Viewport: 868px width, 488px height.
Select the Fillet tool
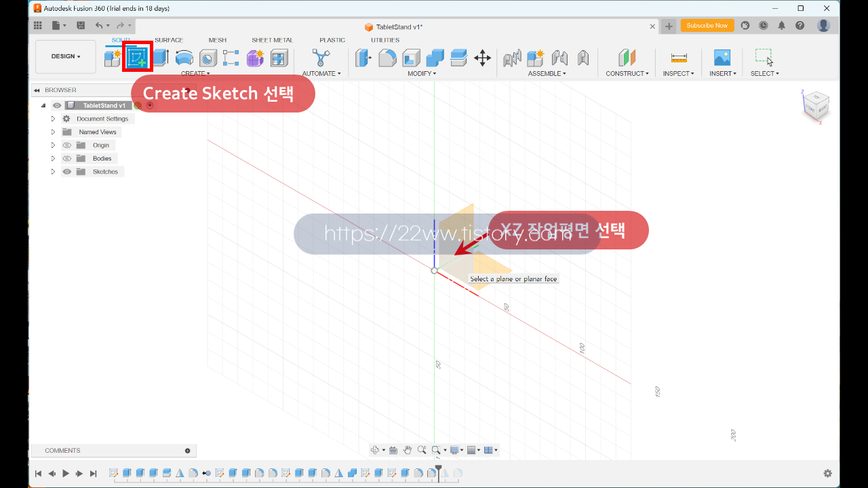pyautogui.click(x=387, y=58)
